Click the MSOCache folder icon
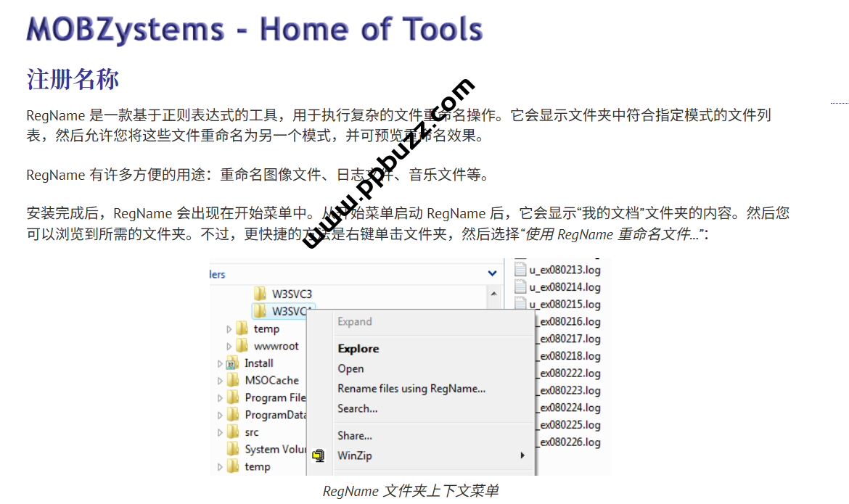The width and height of the screenshot is (849, 504). (x=232, y=380)
